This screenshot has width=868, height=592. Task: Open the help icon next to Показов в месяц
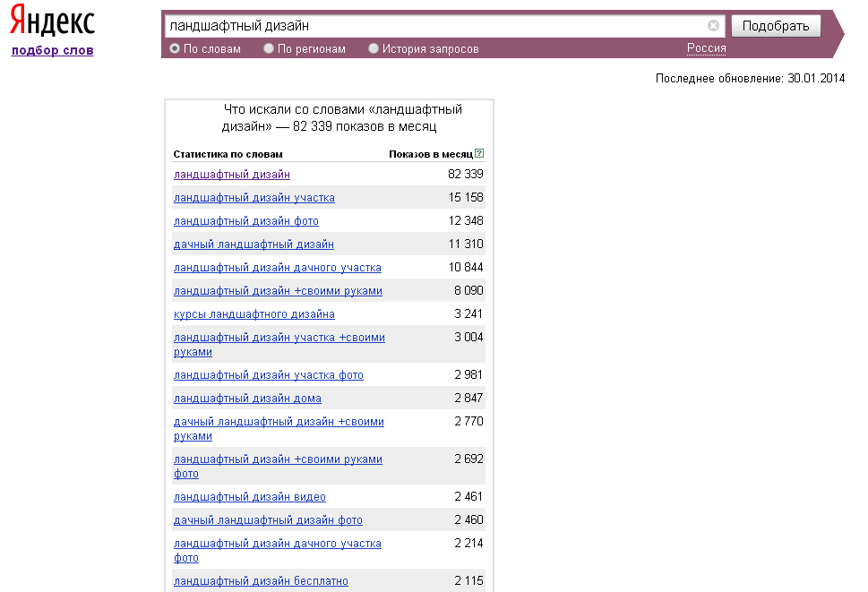[x=479, y=154]
